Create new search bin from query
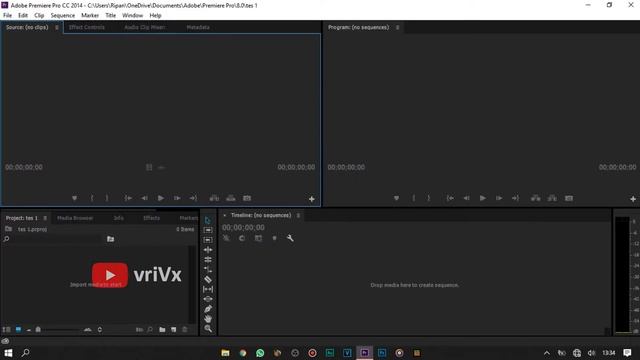640x360 pixels. coord(111,239)
